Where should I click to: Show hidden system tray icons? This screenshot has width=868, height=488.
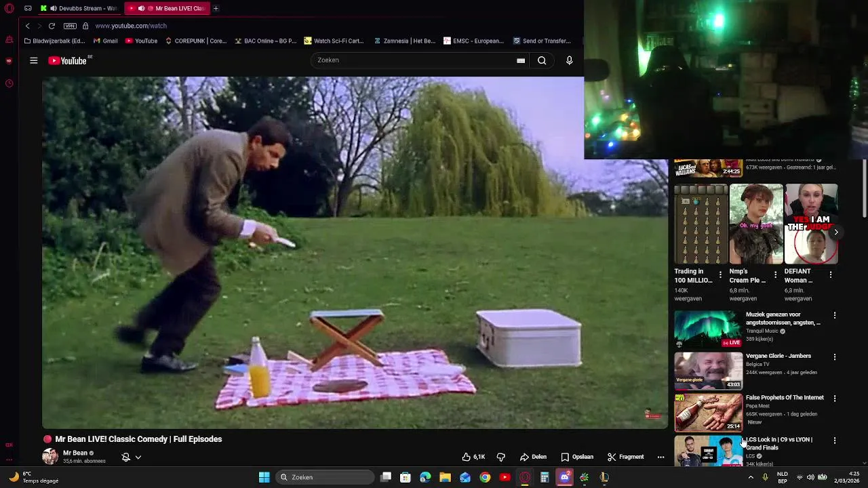click(x=751, y=477)
